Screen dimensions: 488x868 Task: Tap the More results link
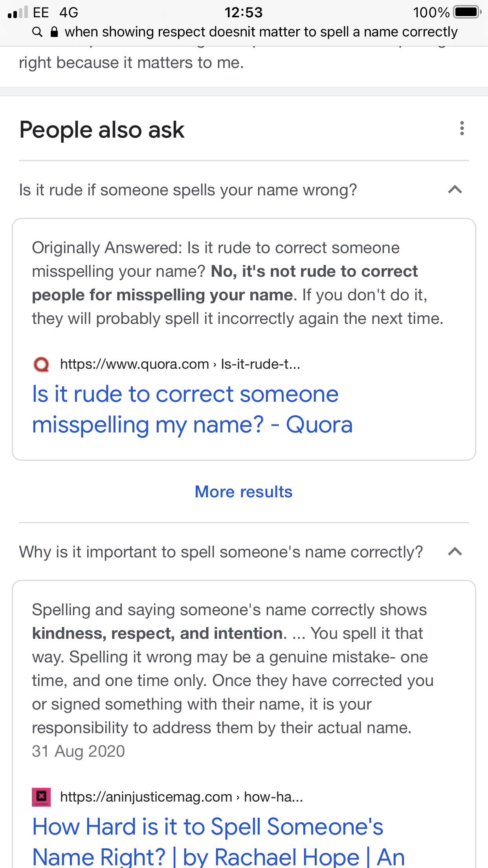click(244, 492)
